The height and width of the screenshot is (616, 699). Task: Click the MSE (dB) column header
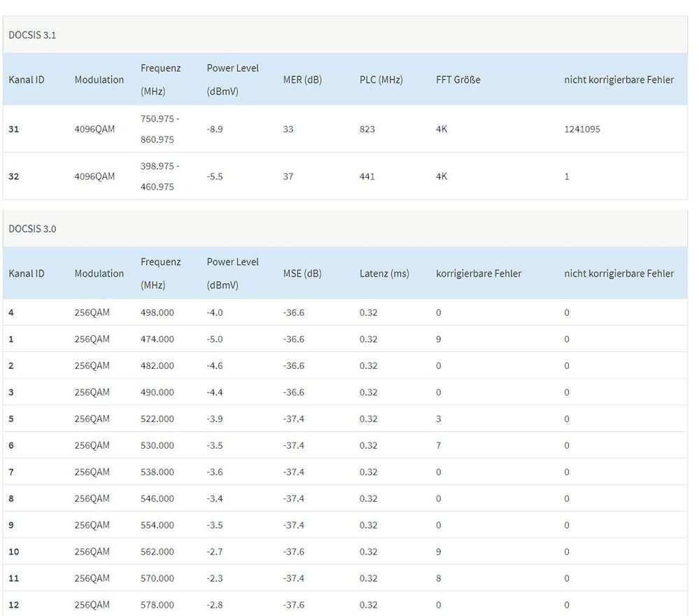[302, 274]
